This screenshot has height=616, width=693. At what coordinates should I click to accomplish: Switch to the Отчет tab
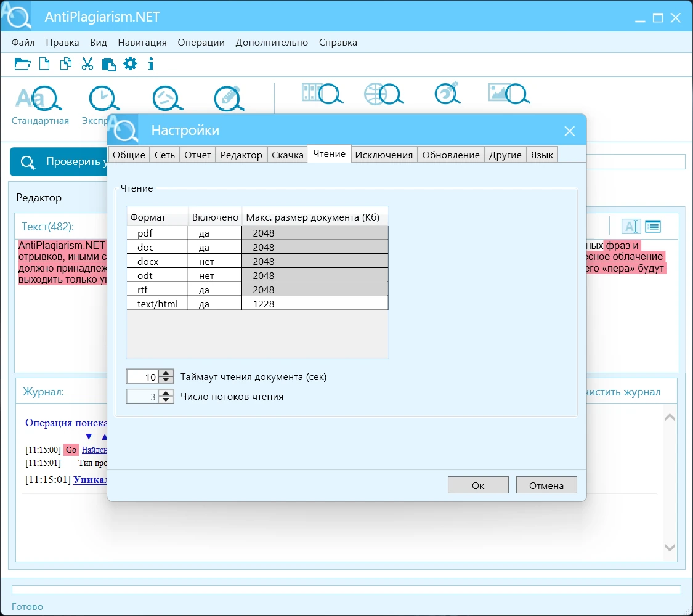coord(198,155)
